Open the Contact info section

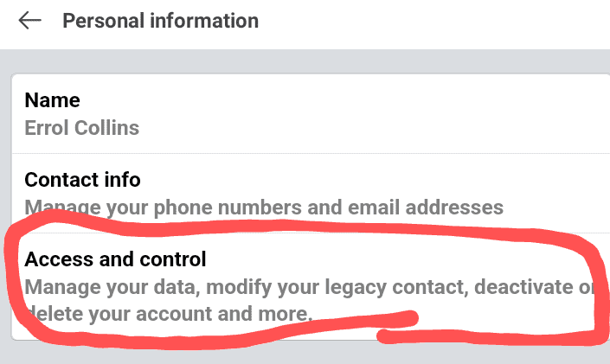click(x=311, y=194)
